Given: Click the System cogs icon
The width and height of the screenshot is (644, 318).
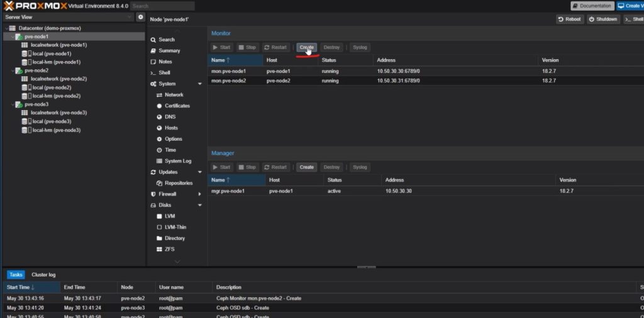Looking at the screenshot, I should pyautogui.click(x=153, y=84).
